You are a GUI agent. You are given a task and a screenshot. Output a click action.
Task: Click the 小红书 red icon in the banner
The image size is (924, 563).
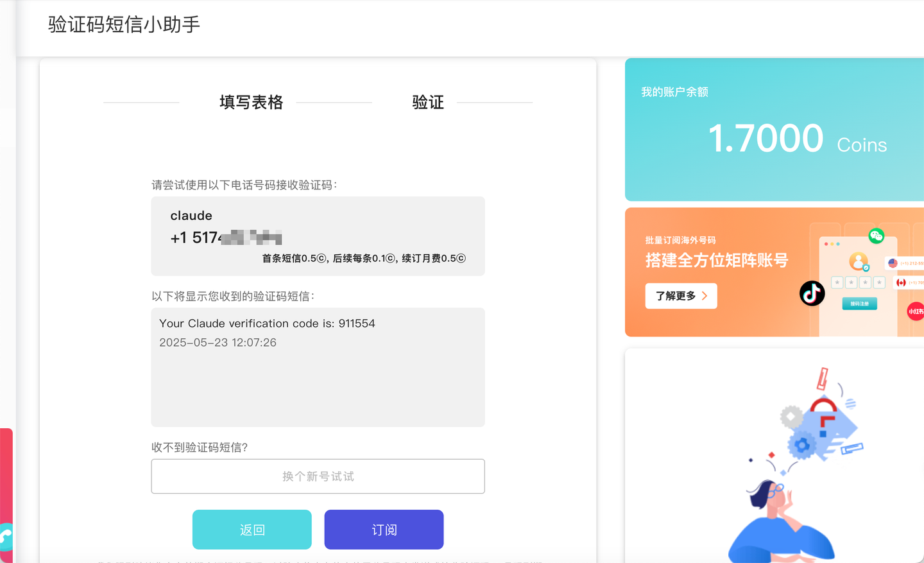point(916,311)
